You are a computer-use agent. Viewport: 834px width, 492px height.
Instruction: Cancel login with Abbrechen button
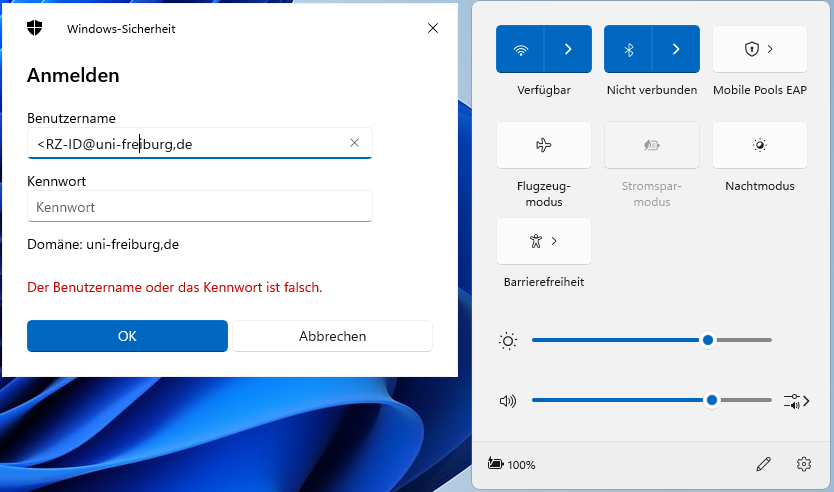pos(332,336)
